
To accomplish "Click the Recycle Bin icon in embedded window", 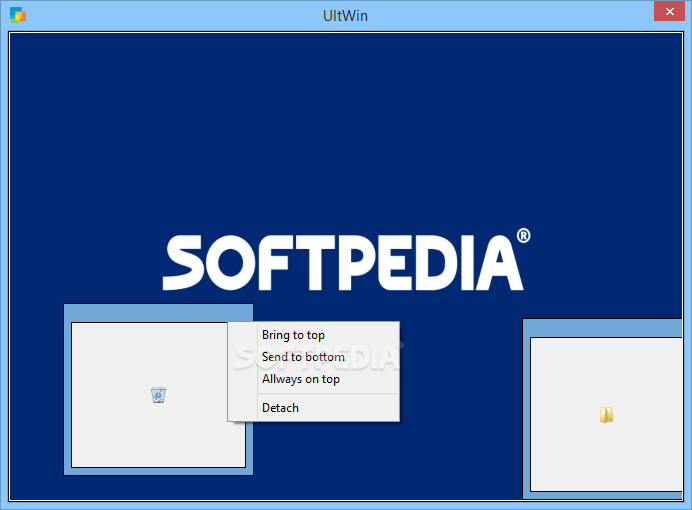I will [158, 395].
